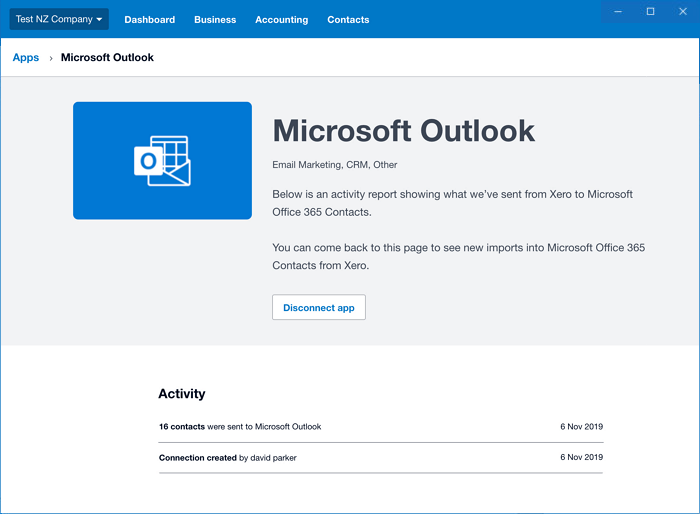Viewport: 700px width, 514px height.
Task: Click the Disconnect app button
Action: click(x=319, y=307)
